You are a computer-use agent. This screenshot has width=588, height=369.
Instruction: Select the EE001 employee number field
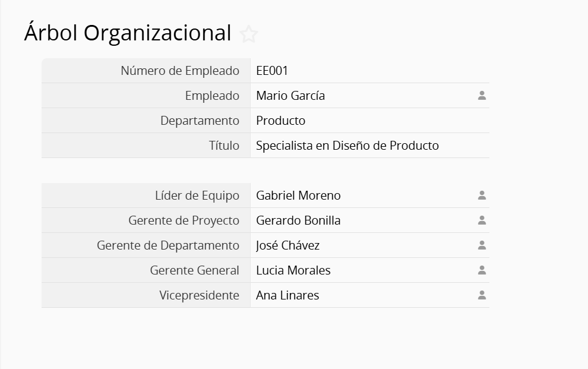pos(272,71)
